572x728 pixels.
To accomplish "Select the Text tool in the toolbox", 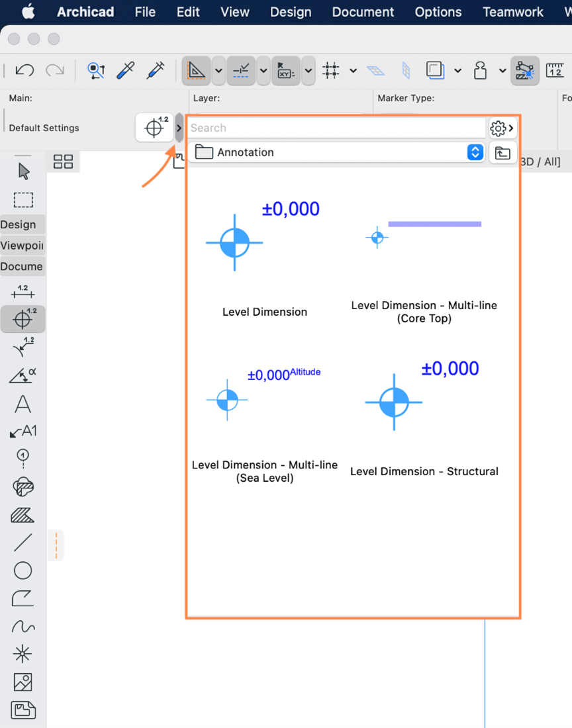I will point(23,404).
